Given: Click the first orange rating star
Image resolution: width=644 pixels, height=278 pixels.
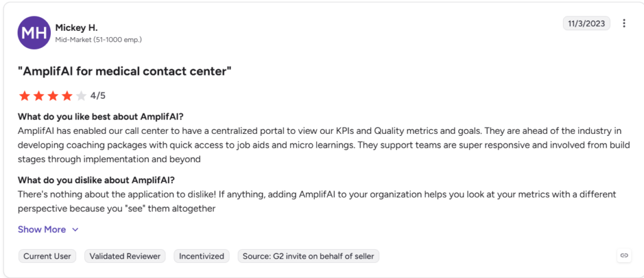Looking at the screenshot, I should click(x=25, y=96).
